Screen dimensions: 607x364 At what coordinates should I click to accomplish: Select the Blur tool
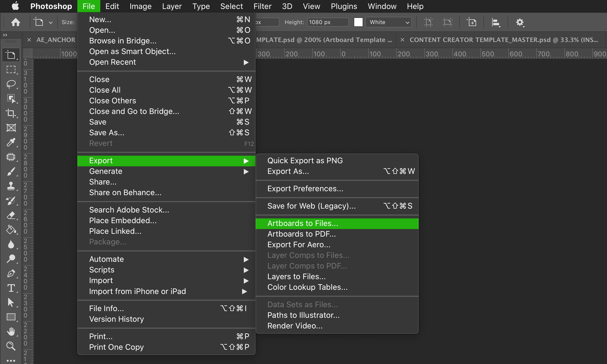pos(11,244)
